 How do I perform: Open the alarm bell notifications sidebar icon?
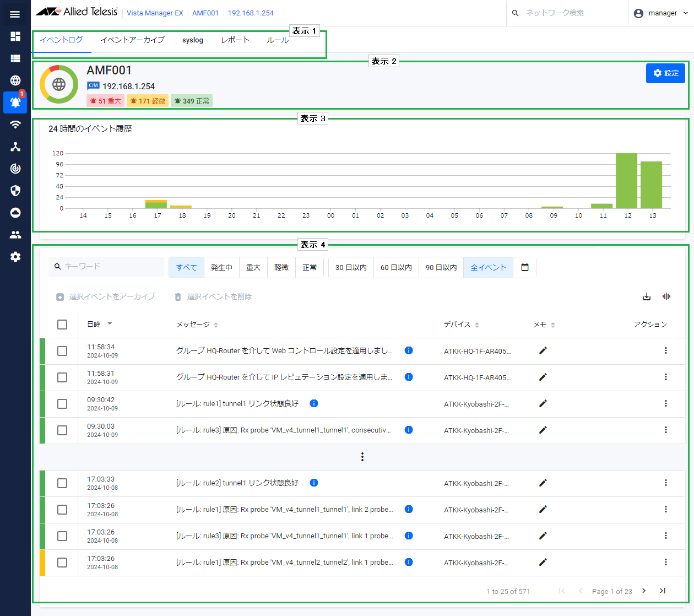tap(15, 102)
